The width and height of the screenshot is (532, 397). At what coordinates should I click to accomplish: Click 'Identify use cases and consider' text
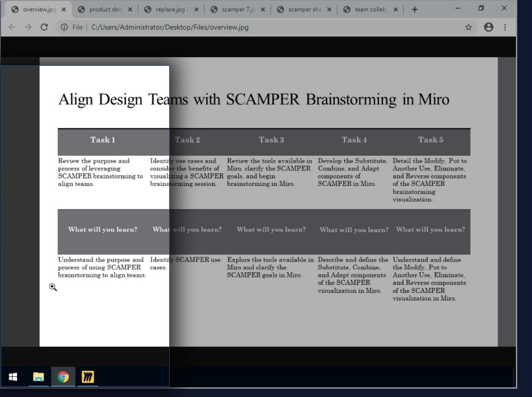tap(187, 172)
